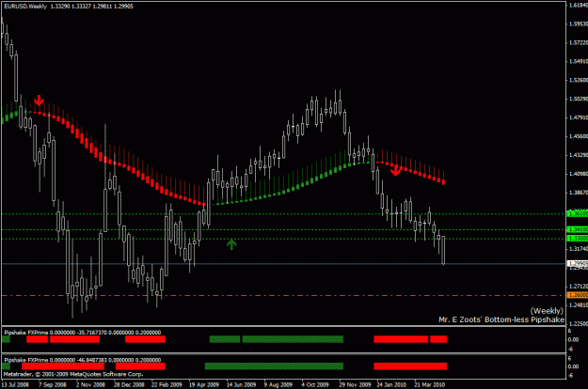This screenshot has width=588, height=389.
Task: Select the green up arrow signal on chart
Action: click(231, 244)
